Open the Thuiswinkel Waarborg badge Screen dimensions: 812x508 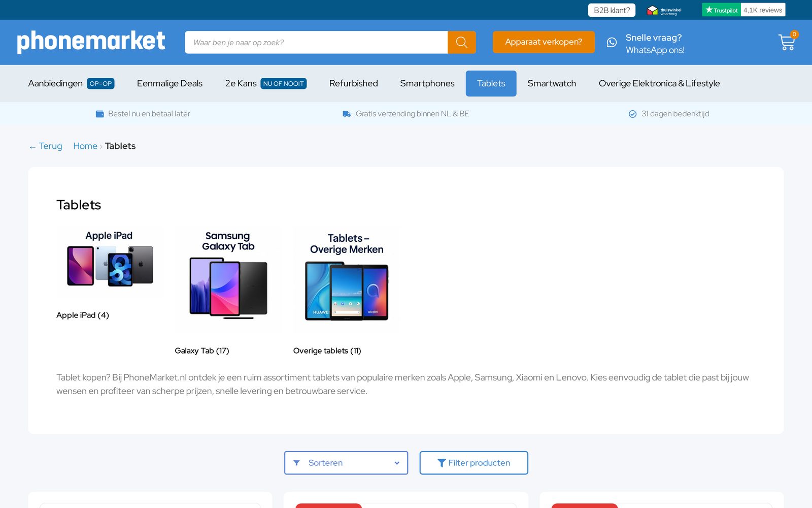(x=664, y=10)
